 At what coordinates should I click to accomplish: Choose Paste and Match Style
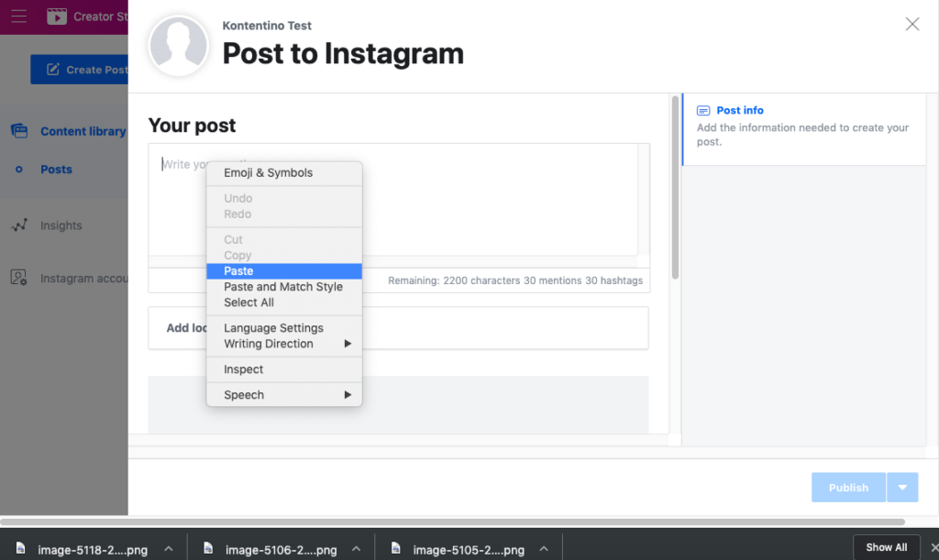(284, 287)
